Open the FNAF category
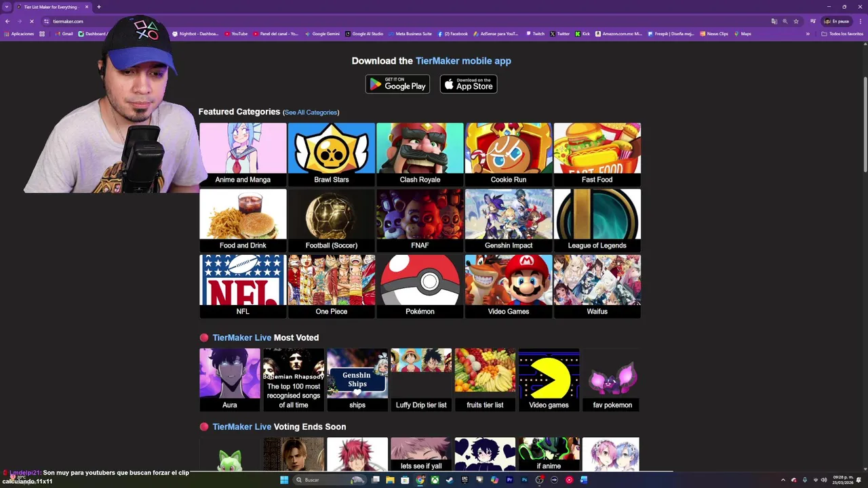The height and width of the screenshot is (488, 868). [x=420, y=220]
